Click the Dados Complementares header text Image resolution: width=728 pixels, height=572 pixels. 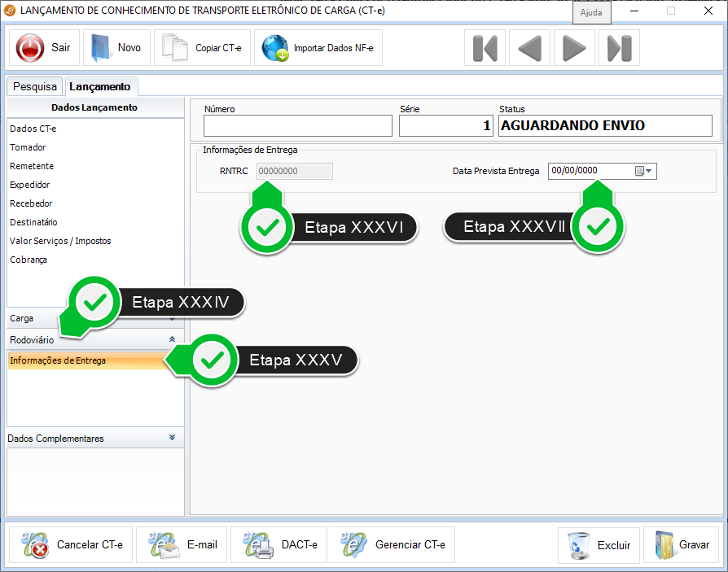click(x=55, y=439)
